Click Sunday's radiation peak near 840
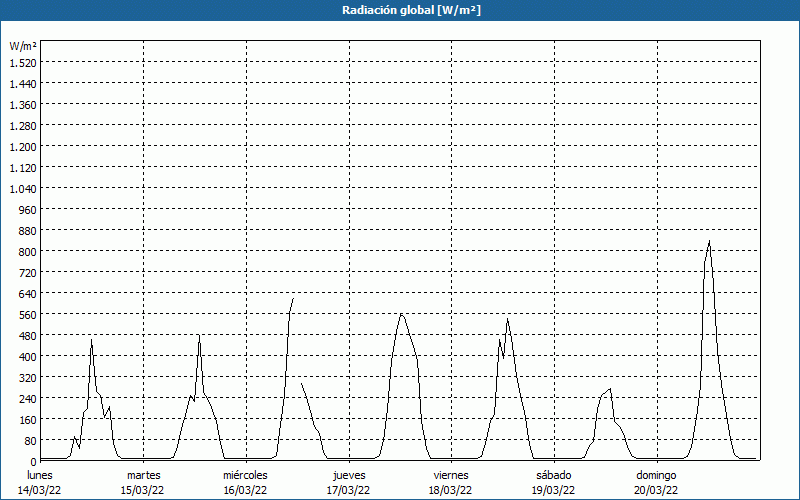The height and width of the screenshot is (500, 800). coord(709,241)
